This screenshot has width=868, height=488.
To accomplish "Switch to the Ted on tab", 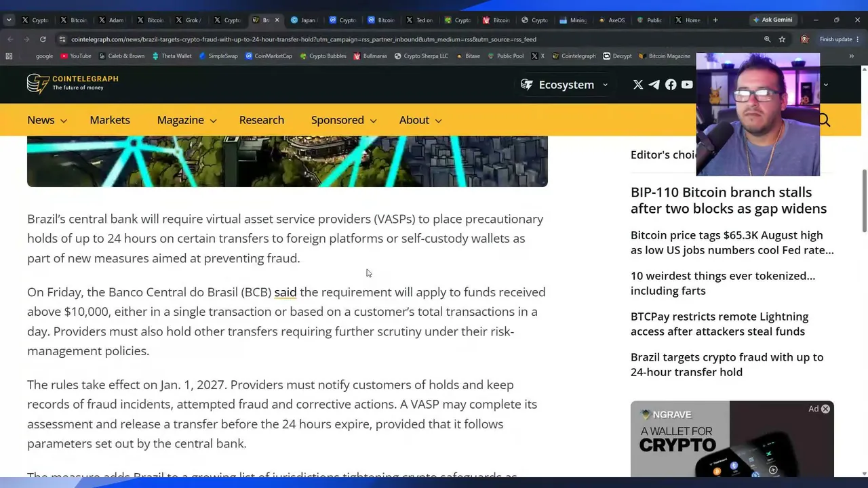I will pyautogui.click(x=420, y=20).
